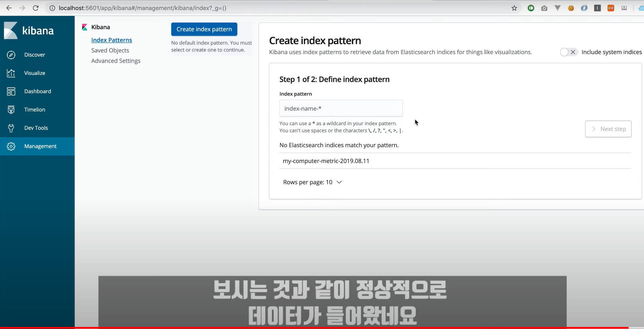Click the Dev Tools wrench icon
644x329 pixels.
click(11, 128)
